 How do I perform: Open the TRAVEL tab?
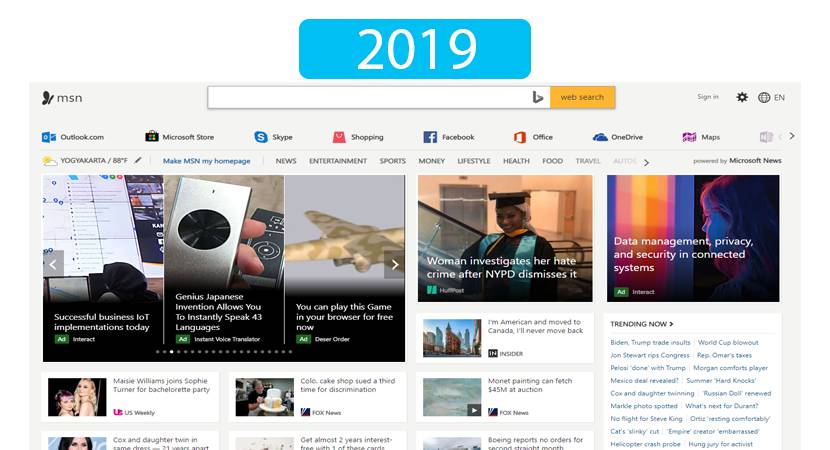click(588, 160)
